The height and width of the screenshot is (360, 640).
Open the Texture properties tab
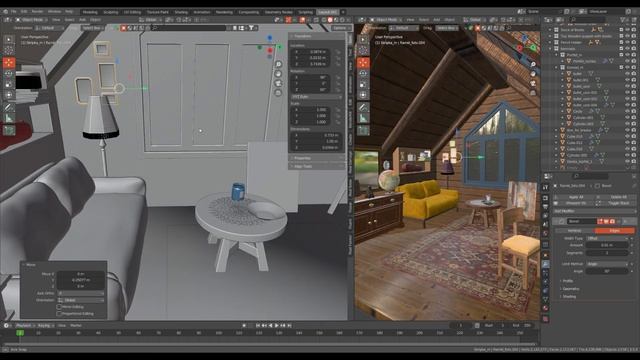[x=545, y=319]
